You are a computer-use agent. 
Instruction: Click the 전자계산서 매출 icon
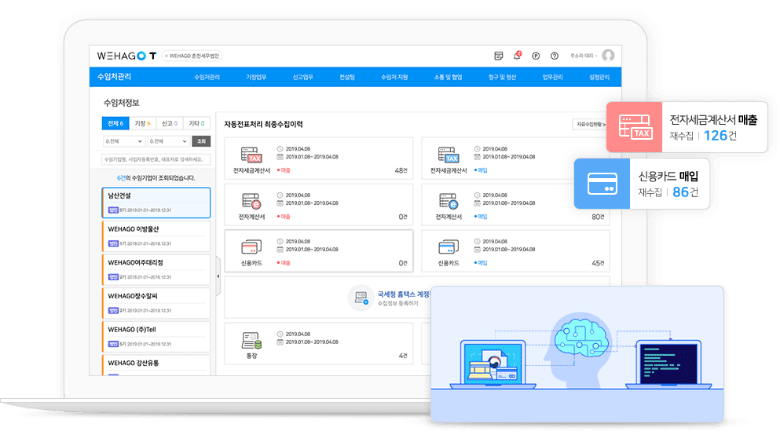[251, 201]
